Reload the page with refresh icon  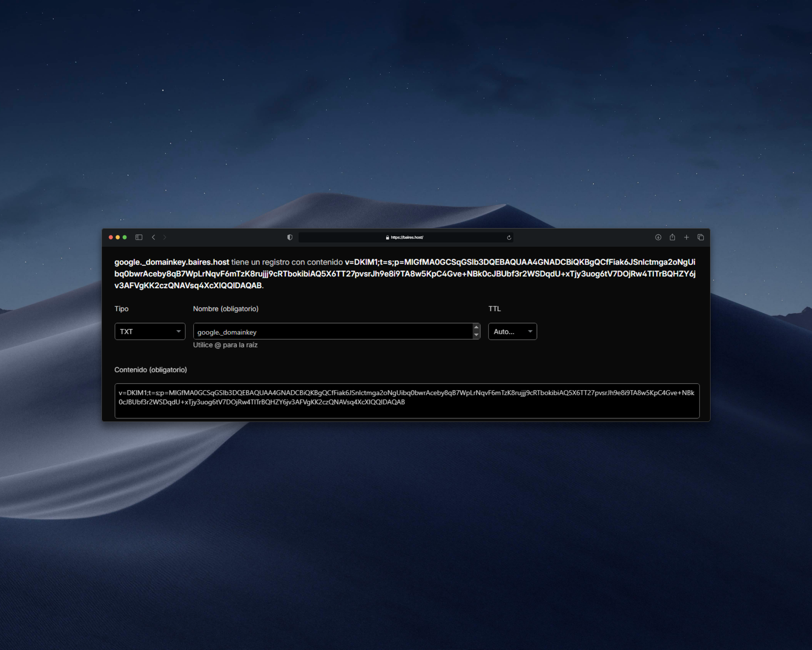[x=509, y=237]
